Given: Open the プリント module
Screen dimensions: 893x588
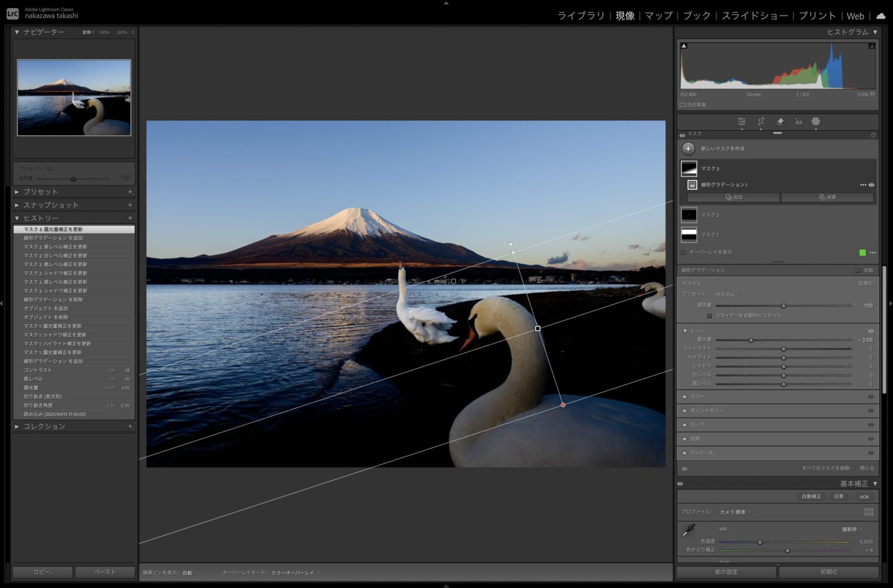Looking at the screenshot, I should point(817,16).
